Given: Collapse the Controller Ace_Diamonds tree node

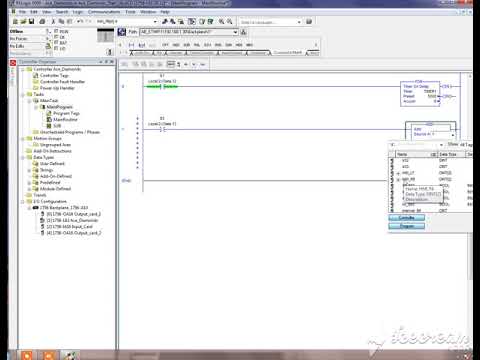Looking at the screenshot, I should (23, 69).
